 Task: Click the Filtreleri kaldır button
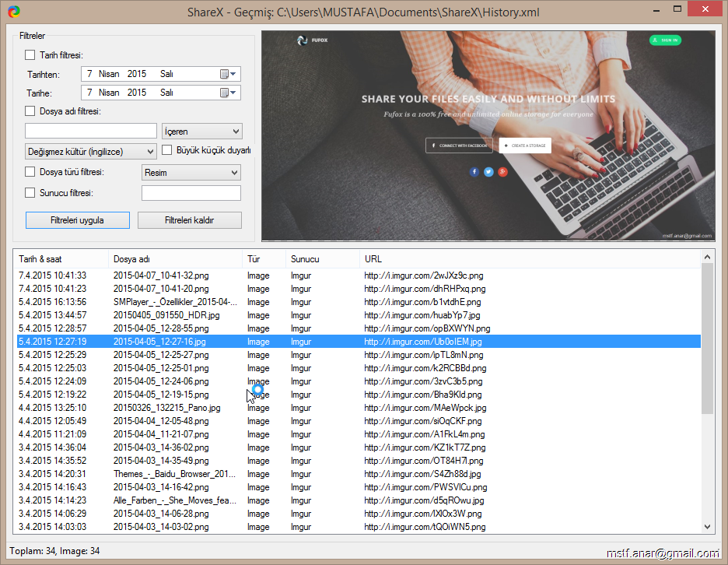[190, 220]
